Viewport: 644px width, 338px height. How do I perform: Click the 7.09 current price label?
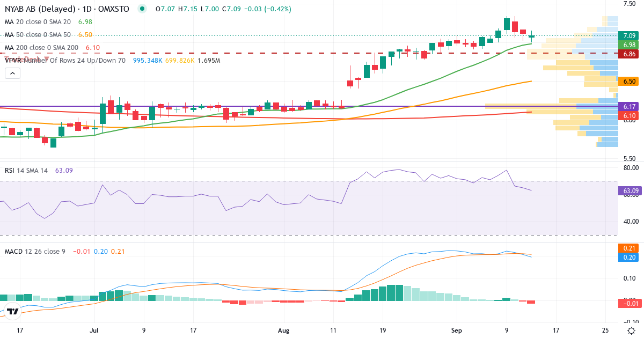[x=630, y=36]
